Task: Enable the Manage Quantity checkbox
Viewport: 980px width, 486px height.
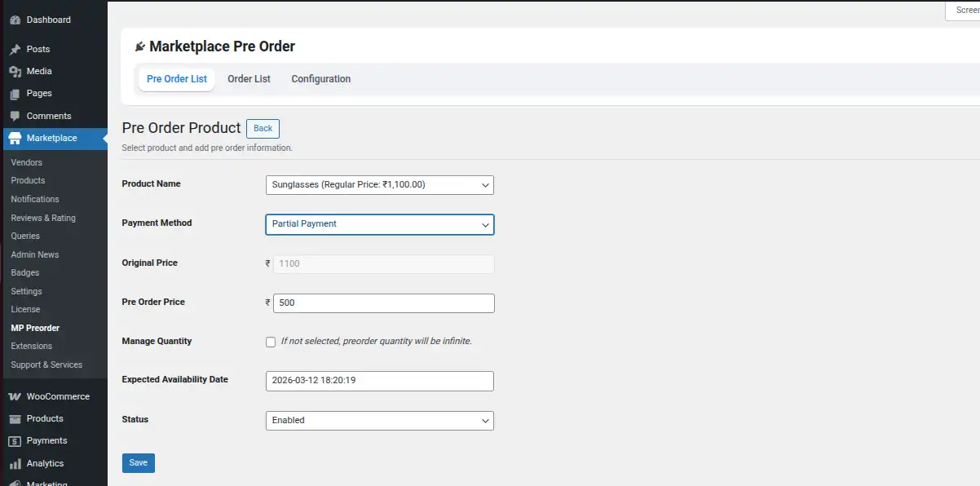Action: pyautogui.click(x=271, y=342)
